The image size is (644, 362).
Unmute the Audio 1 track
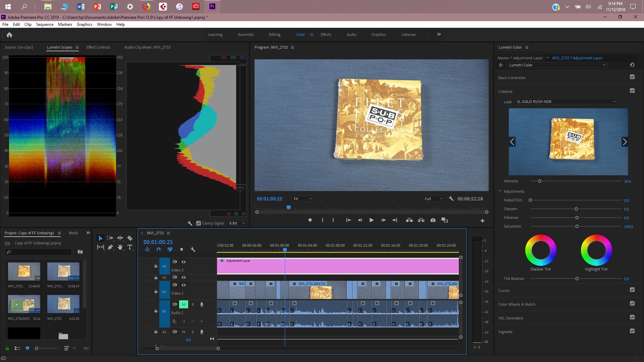point(183,304)
